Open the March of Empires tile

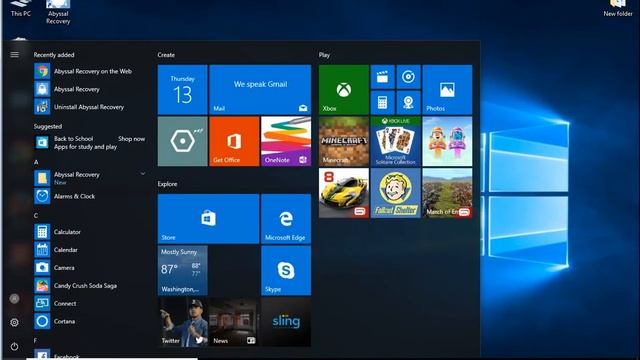pyautogui.click(x=447, y=193)
